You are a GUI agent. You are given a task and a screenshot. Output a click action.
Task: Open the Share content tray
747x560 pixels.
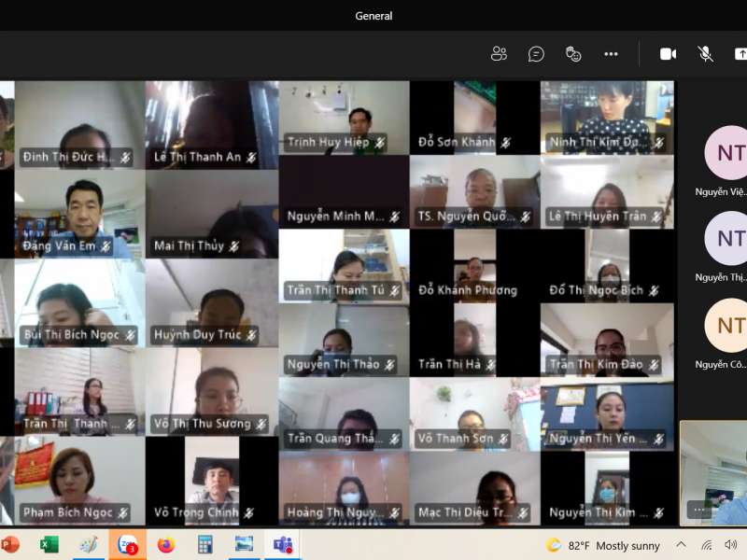tap(740, 54)
